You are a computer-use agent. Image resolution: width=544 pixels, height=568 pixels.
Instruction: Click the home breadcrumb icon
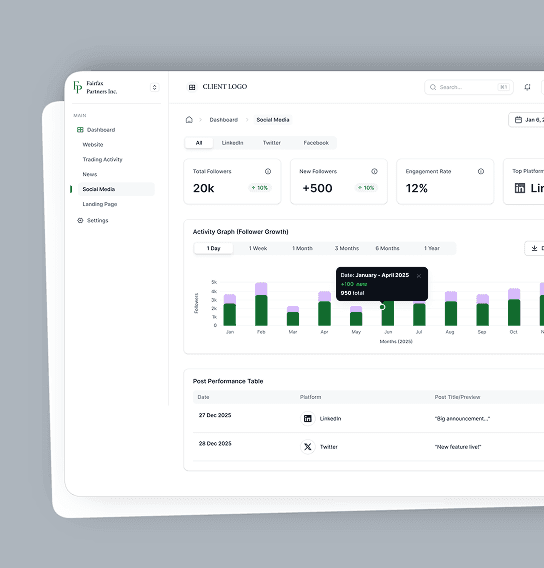coord(189,120)
